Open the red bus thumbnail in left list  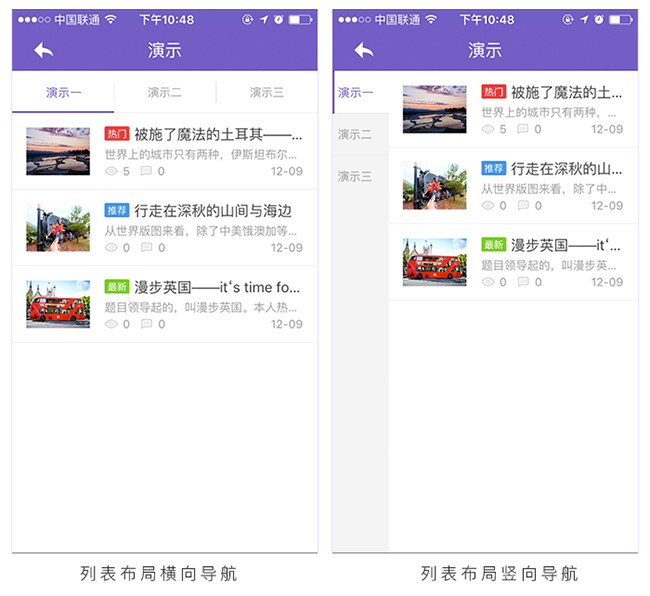point(58,304)
